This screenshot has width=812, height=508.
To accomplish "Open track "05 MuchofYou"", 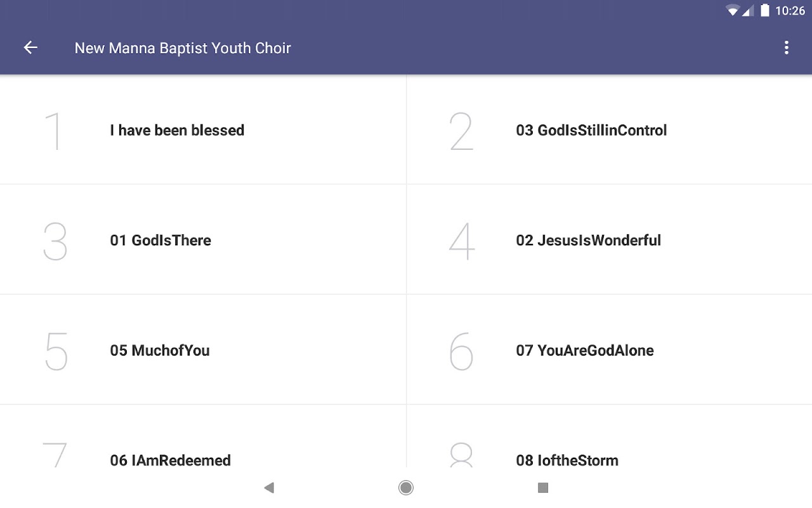I will [x=160, y=350].
